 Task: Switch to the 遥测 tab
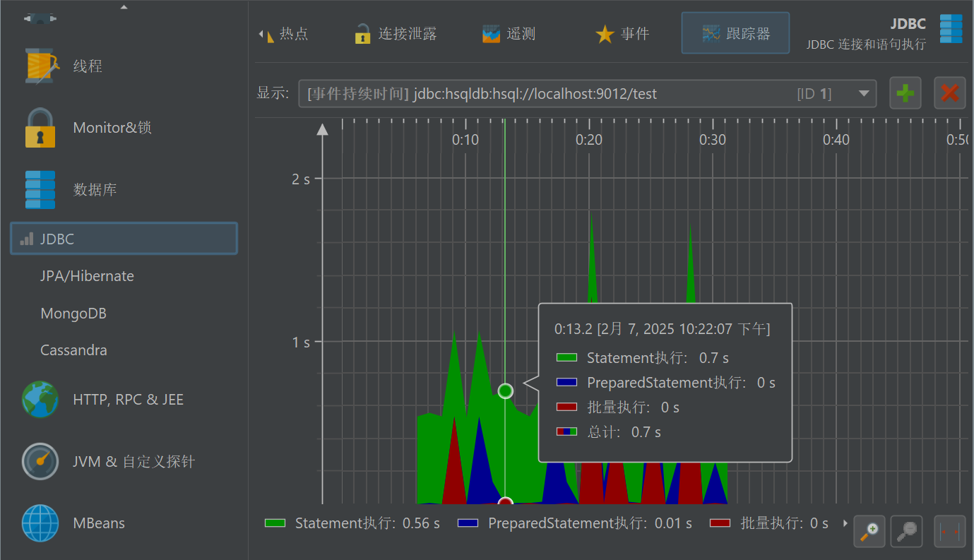click(x=509, y=34)
